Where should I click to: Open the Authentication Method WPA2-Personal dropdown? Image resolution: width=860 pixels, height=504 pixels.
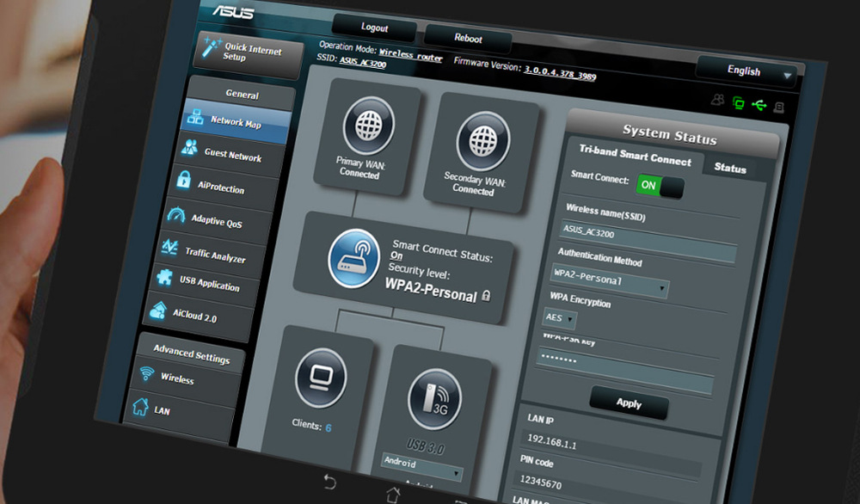pyautogui.click(x=610, y=280)
